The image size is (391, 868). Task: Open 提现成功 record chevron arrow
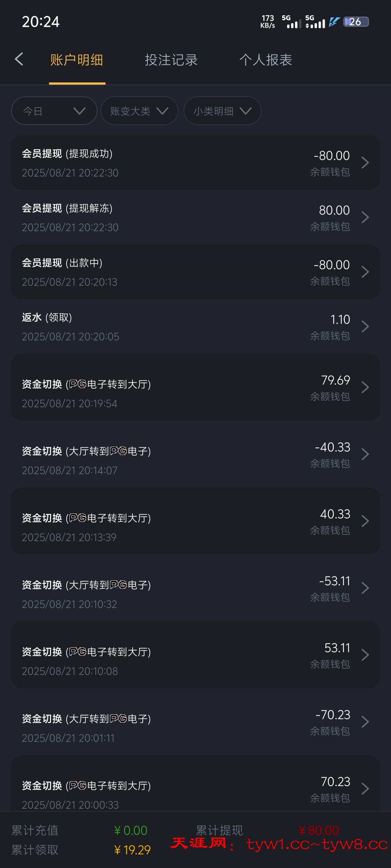[365, 163]
